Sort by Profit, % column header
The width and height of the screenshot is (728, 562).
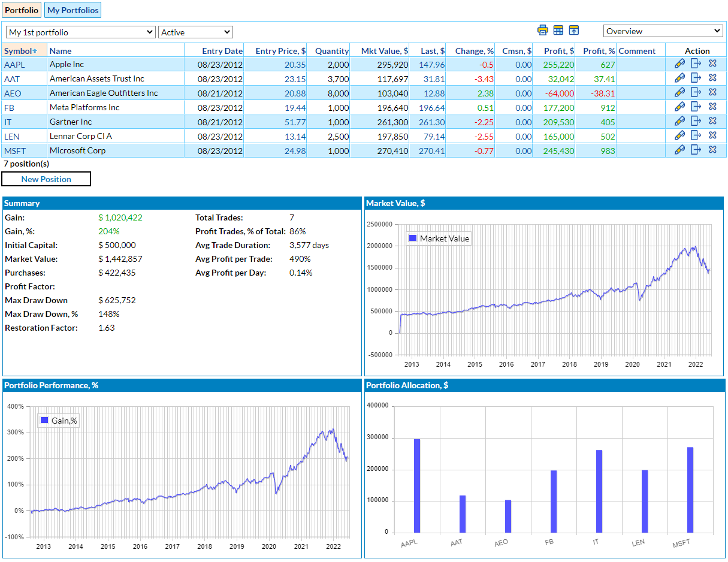[x=599, y=51]
